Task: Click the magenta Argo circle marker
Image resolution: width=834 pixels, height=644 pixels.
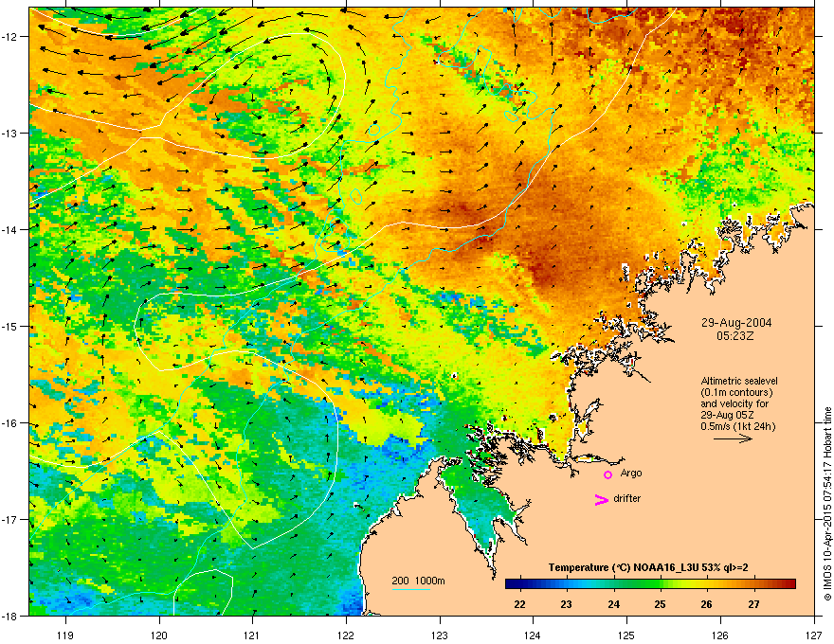Action: pyautogui.click(x=607, y=474)
